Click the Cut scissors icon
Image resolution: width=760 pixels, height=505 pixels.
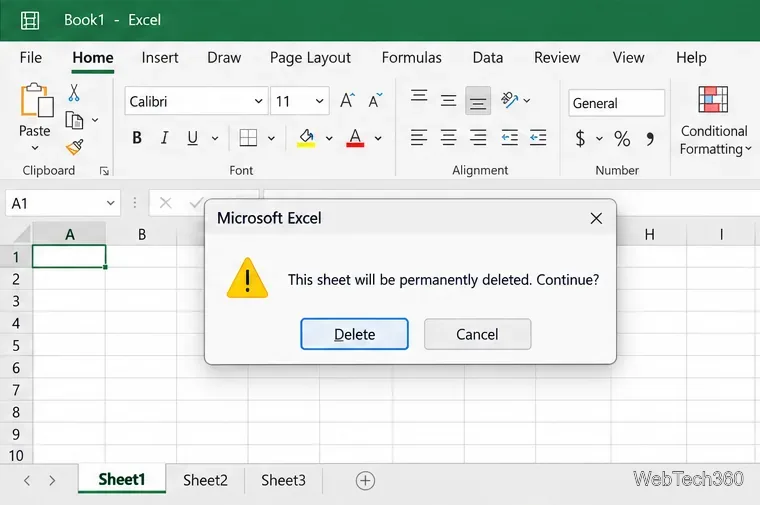pyautogui.click(x=74, y=93)
